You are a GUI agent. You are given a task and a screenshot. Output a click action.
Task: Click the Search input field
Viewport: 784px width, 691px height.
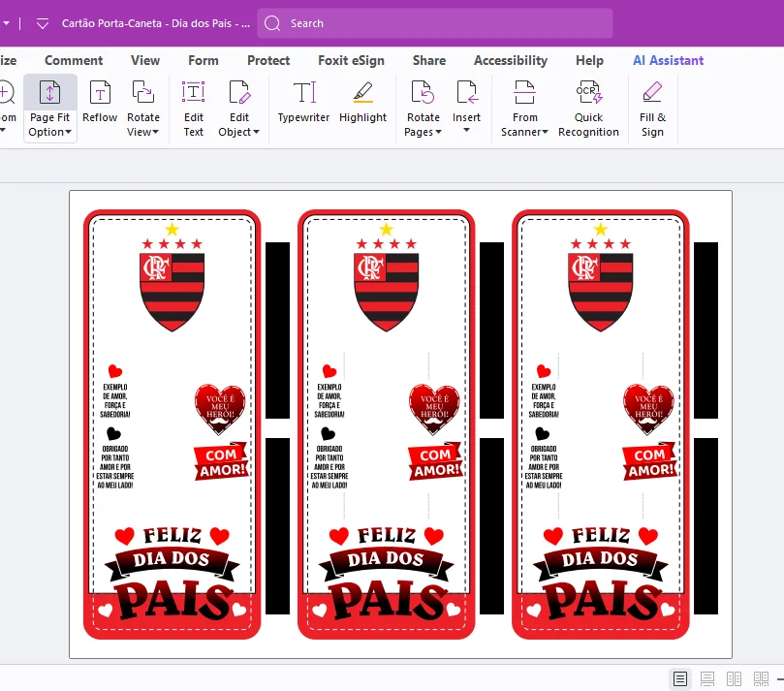click(x=435, y=23)
